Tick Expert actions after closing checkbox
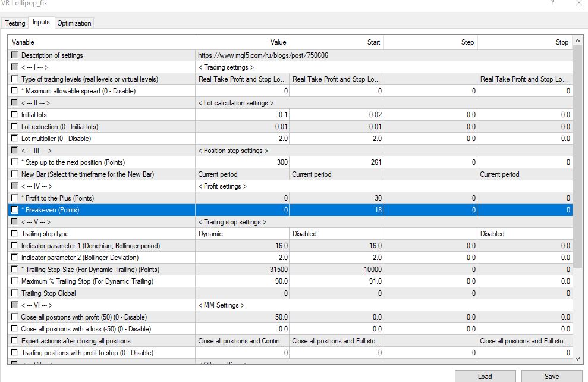588x382 pixels. (14, 341)
